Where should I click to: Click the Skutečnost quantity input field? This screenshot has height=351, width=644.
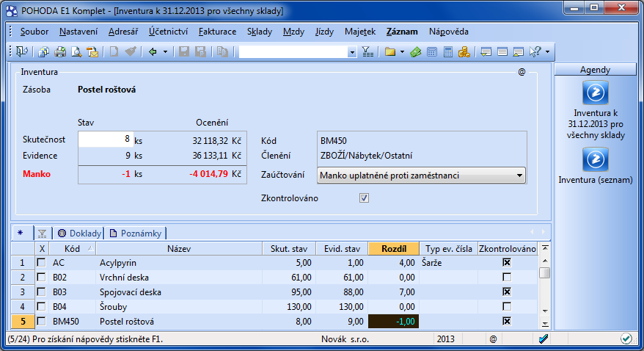[105, 139]
